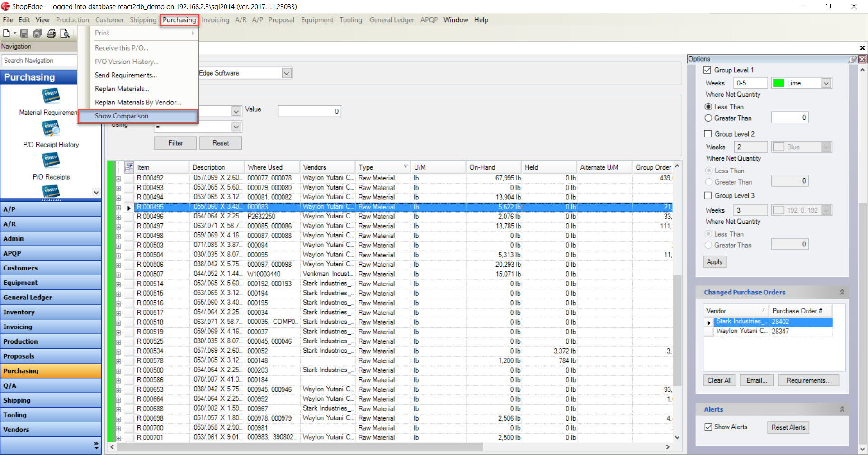Open the dropdown left of Value field

pos(236,111)
